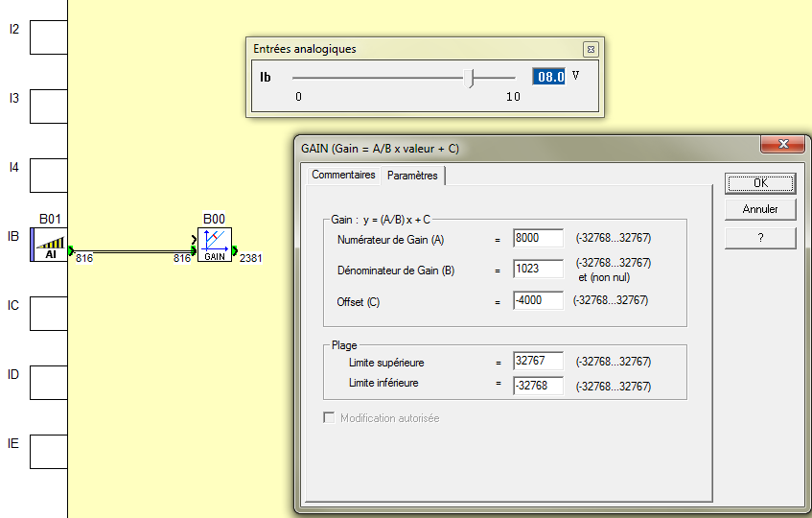Viewport: 812px width, 518px height.
Task: Switch to the Commentaires tab
Action: click(343, 176)
